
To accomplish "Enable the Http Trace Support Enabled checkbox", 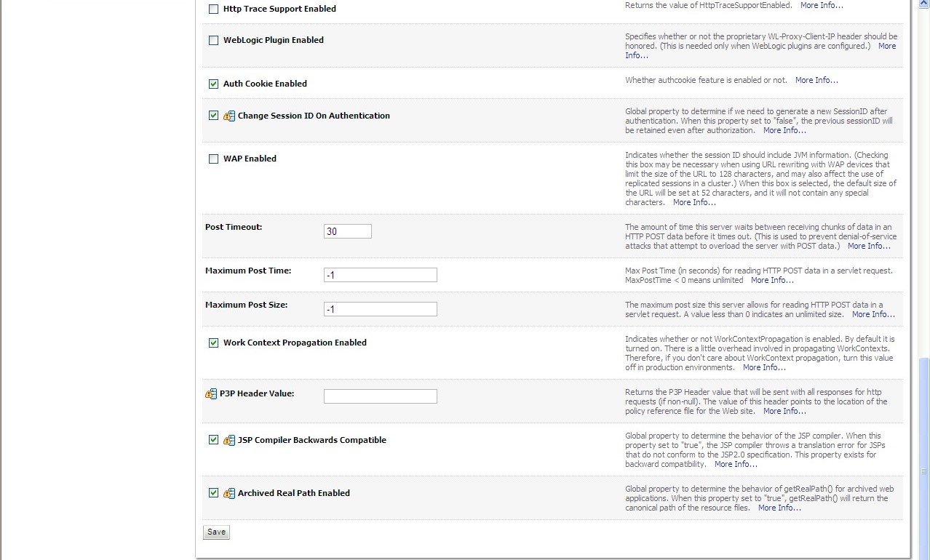I will click(213, 9).
